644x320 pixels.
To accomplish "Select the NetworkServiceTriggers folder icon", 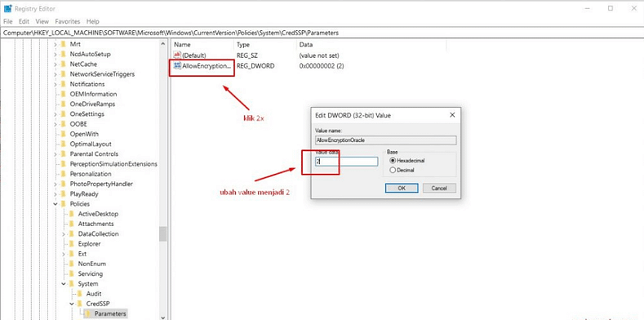I will click(x=63, y=74).
